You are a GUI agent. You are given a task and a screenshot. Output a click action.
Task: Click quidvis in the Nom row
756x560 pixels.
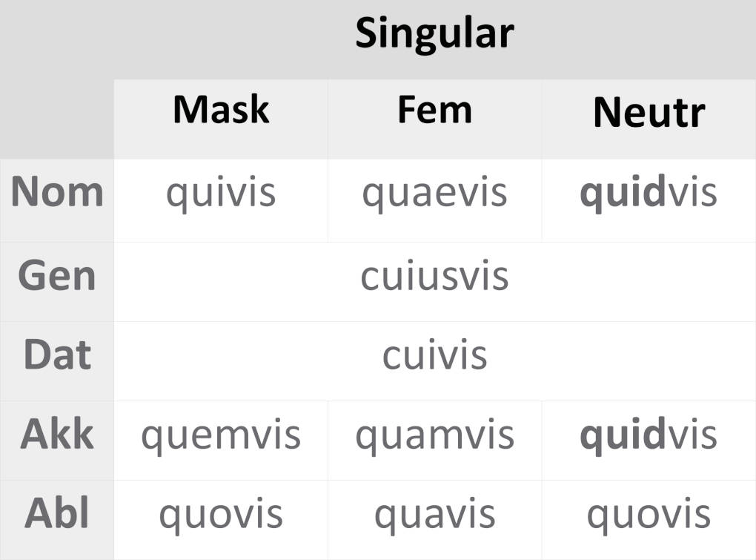click(x=649, y=192)
